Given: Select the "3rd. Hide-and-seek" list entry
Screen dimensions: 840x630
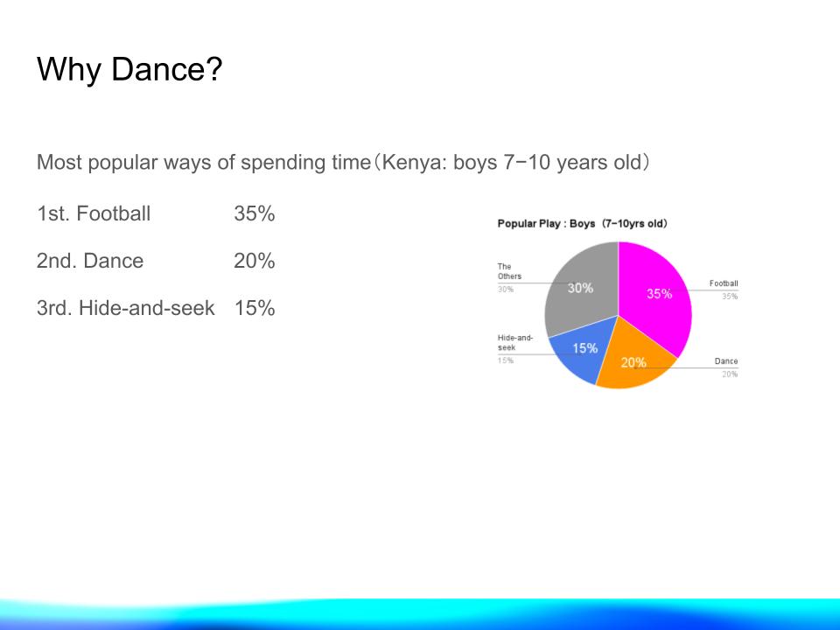Looking at the screenshot, I should [125, 308].
